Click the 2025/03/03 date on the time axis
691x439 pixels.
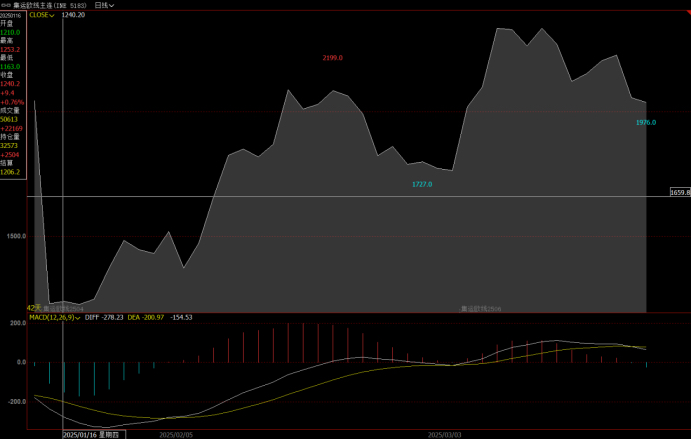(x=444, y=435)
